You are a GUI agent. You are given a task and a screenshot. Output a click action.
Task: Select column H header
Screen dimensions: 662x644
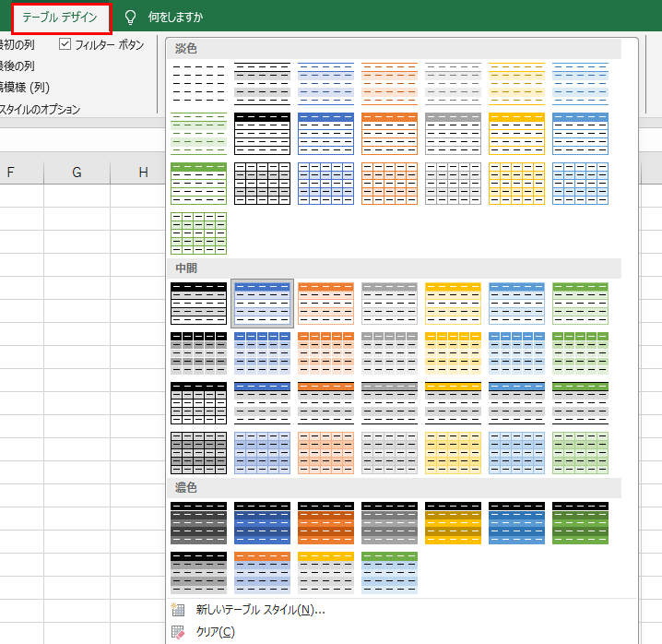coord(143,173)
